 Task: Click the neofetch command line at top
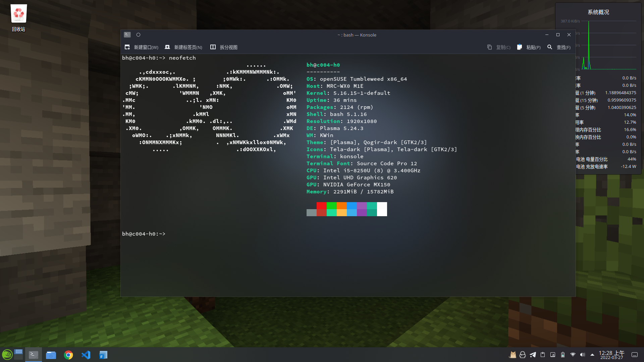coord(159,58)
